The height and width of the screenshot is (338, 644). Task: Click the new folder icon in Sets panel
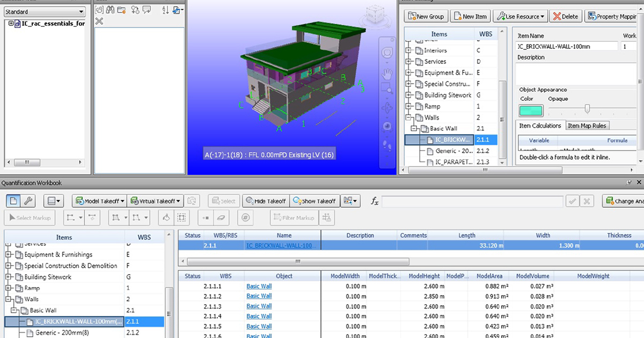(122, 10)
